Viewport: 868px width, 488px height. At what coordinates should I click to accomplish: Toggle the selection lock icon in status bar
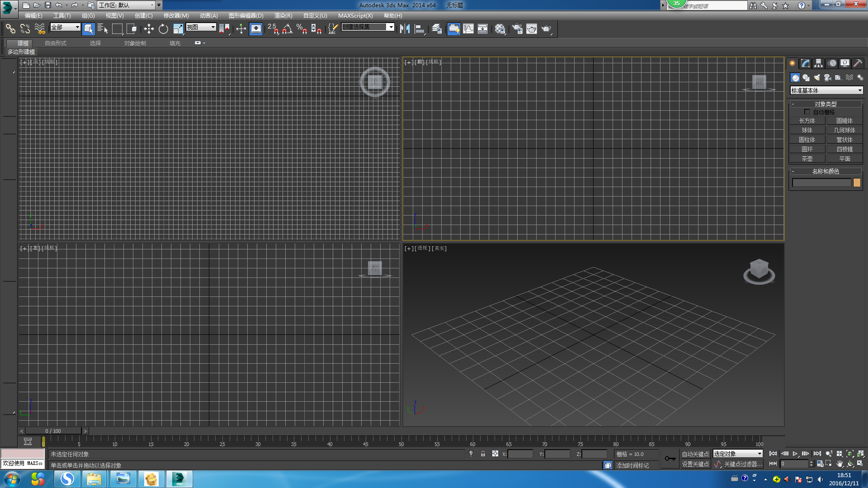(483, 454)
